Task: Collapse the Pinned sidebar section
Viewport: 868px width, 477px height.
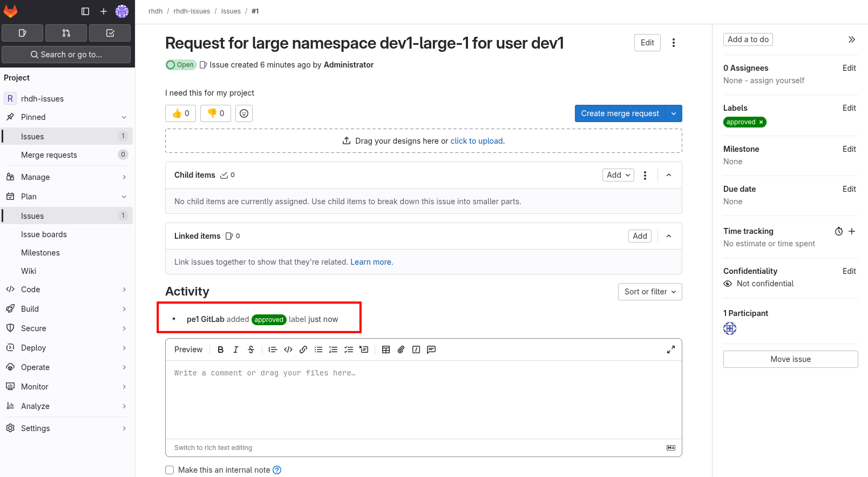Action: click(x=67, y=117)
